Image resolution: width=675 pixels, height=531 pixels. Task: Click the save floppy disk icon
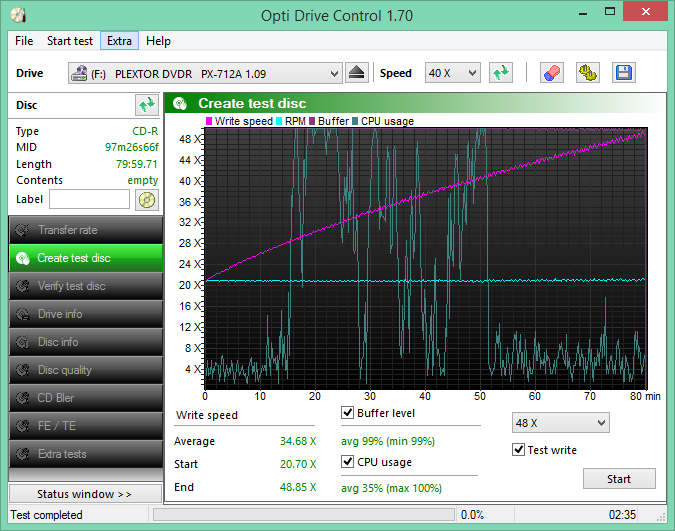click(623, 73)
